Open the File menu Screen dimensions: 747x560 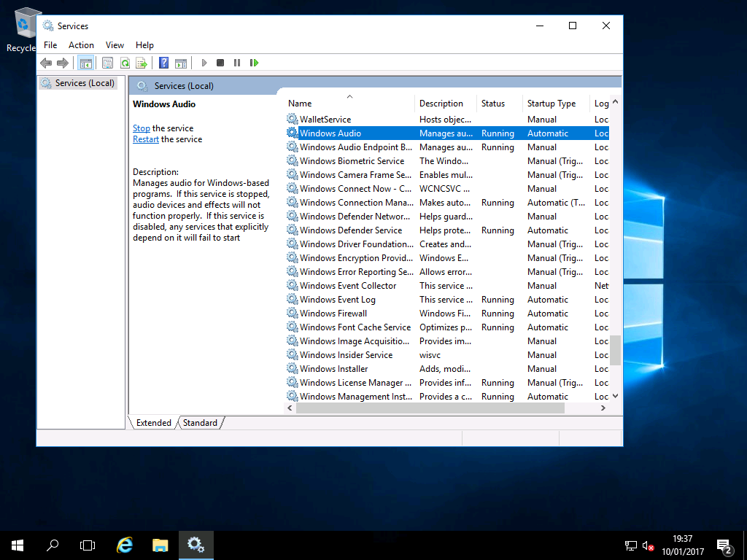point(50,44)
